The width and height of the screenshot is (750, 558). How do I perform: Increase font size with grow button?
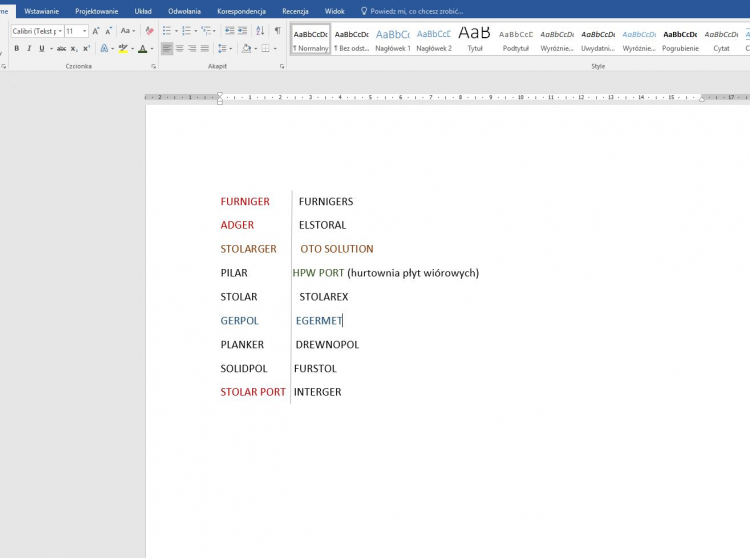96,31
